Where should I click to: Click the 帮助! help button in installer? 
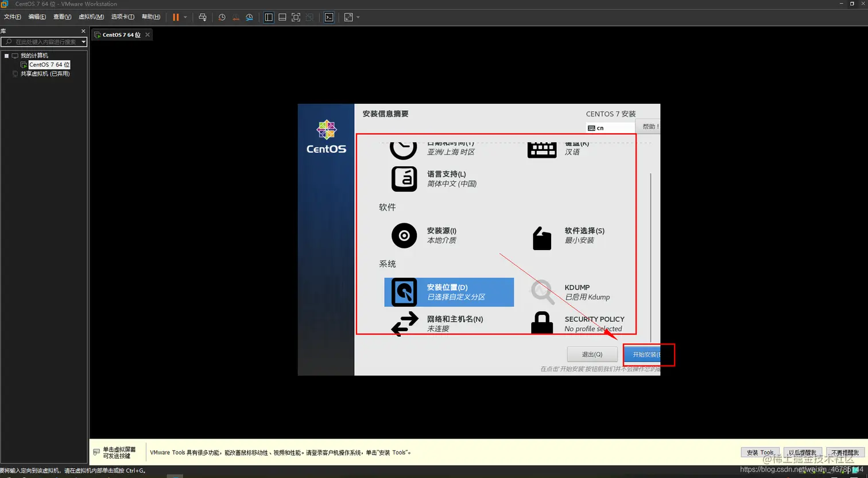coord(648,127)
